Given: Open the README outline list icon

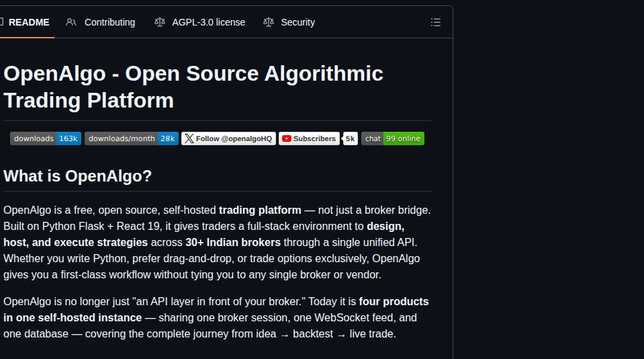Looking at the screenshot, I should click(x=436, y=22).
